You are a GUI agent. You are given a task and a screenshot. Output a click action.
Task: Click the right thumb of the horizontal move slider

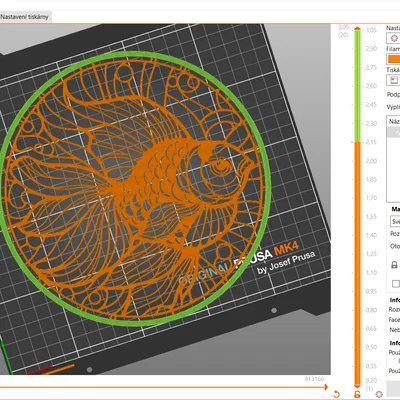click(327, 387)
